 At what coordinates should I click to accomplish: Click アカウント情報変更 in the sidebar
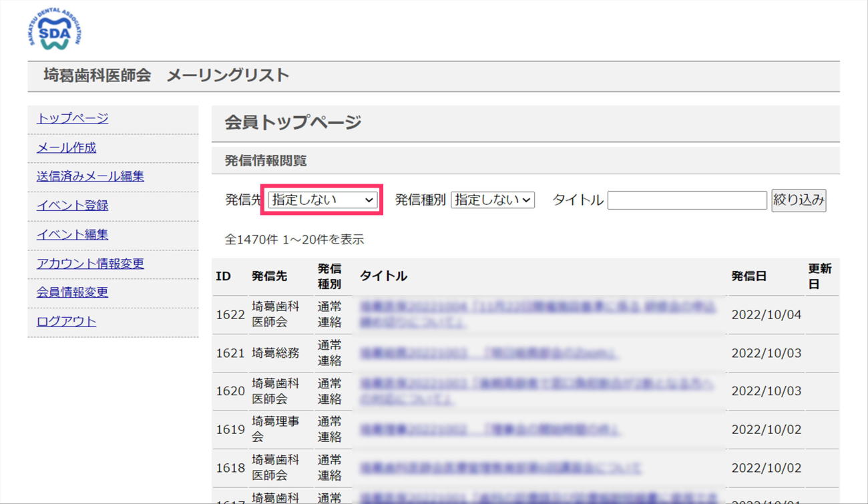[x=90, y=264]
